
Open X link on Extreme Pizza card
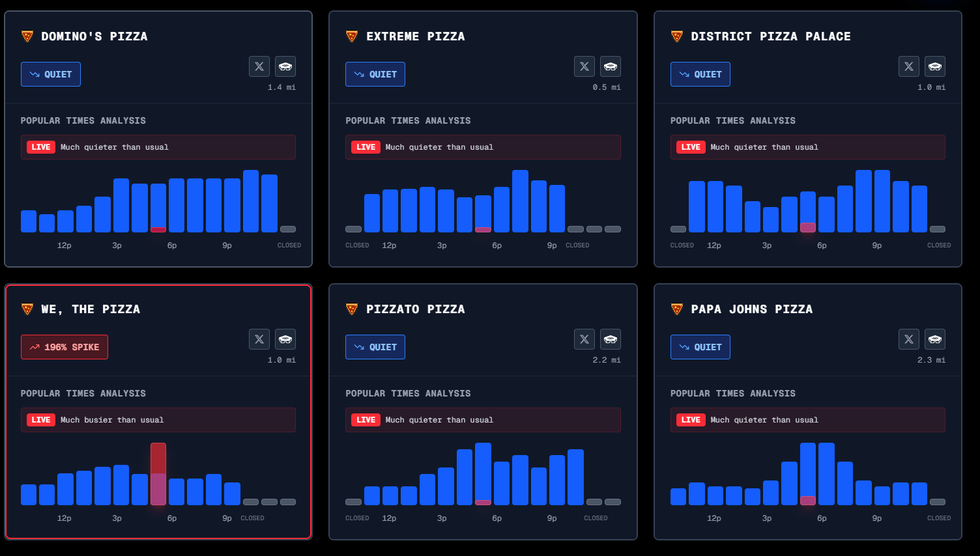(x=584, y=66)
